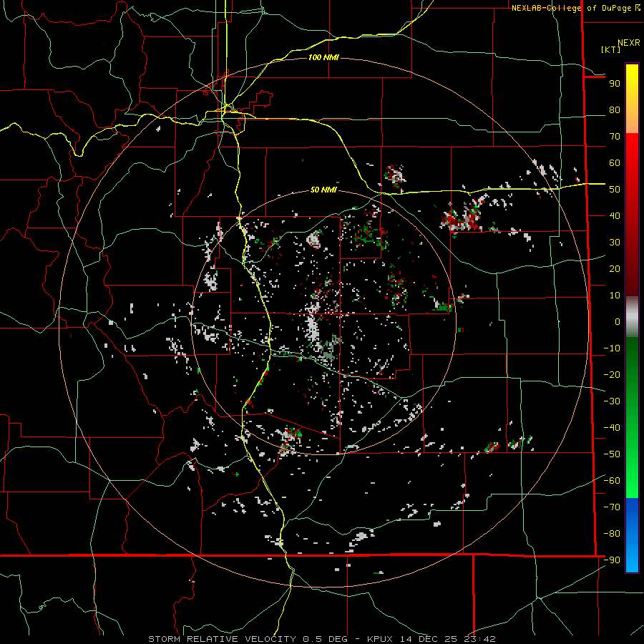This screenshot has height=644, width=644.
Task: Click the 'NEXR' label above the color scale
Action: (x=629, y=43)
